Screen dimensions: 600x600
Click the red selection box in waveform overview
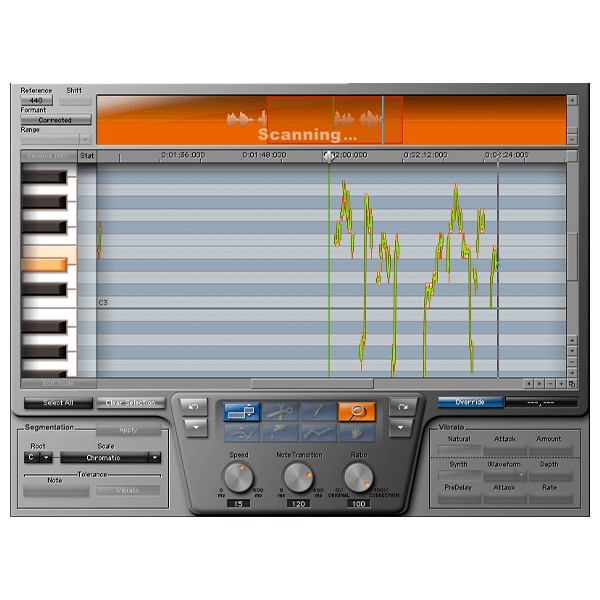(335, 120)
